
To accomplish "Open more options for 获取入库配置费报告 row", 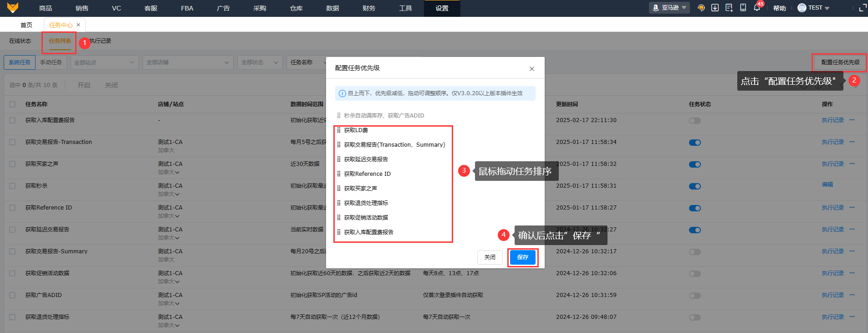I will tap(852, 120).
